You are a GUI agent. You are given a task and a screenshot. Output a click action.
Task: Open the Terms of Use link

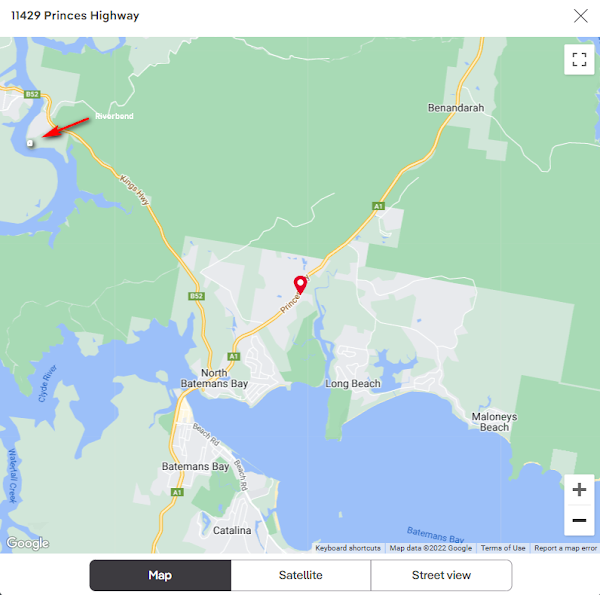pyautogui.click(x=503, y=548)
